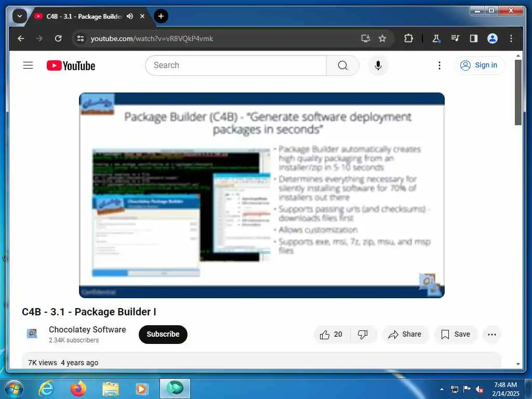Dislike this video

click(x=363, y=335)
